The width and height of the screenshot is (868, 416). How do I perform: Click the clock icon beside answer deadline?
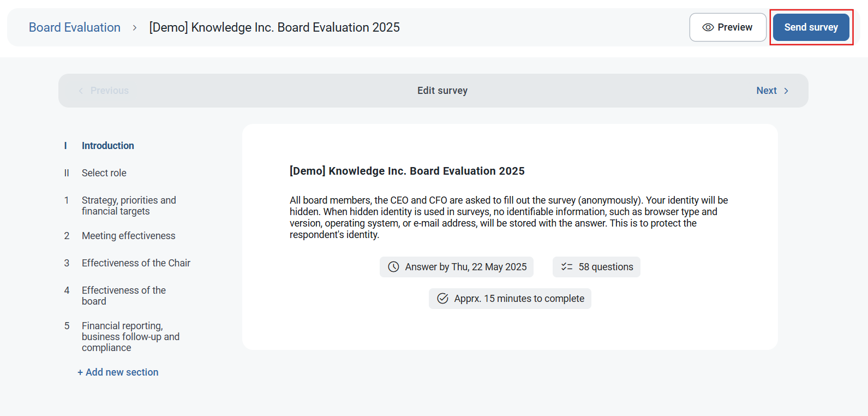click(393, 267)
